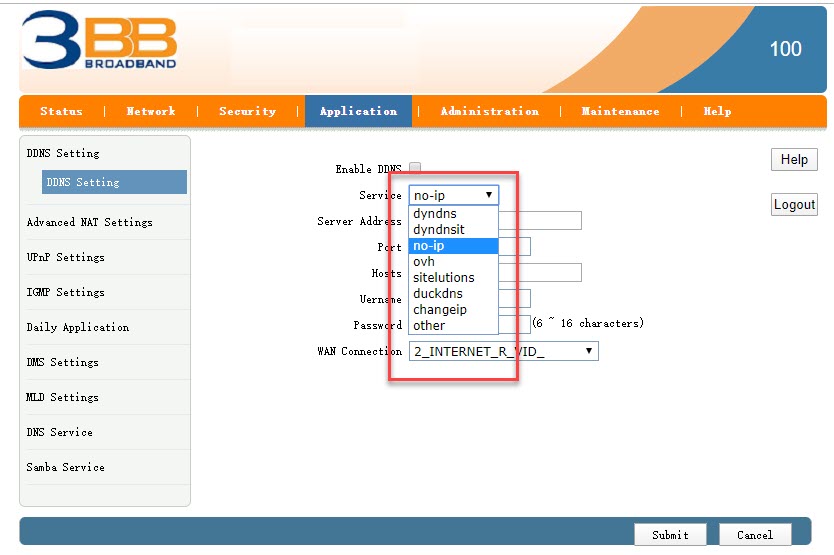This screenshot has width=834, height=555.
Task: Click the Help button on the right
Action: (x=794, y=159)
